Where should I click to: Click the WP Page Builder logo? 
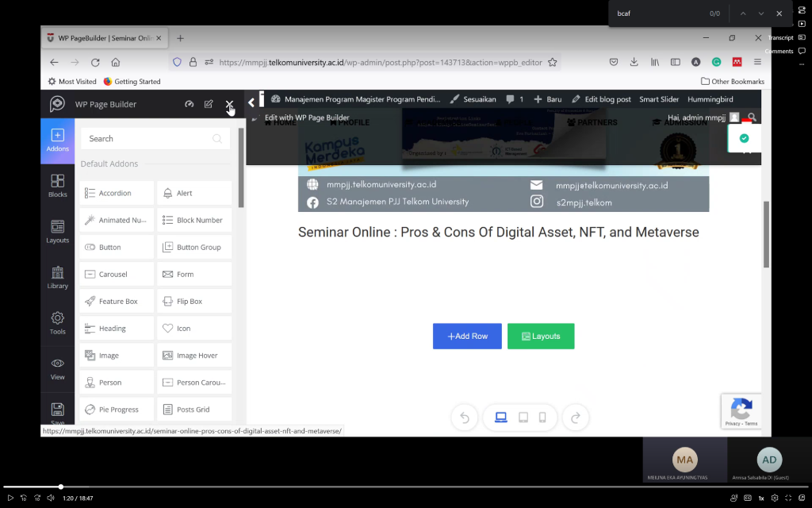(57, 104)
